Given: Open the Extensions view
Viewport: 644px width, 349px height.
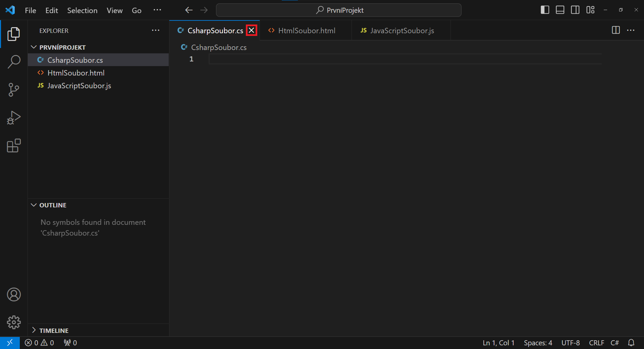Looking at the screenshot, I should [x=13, y=146].
